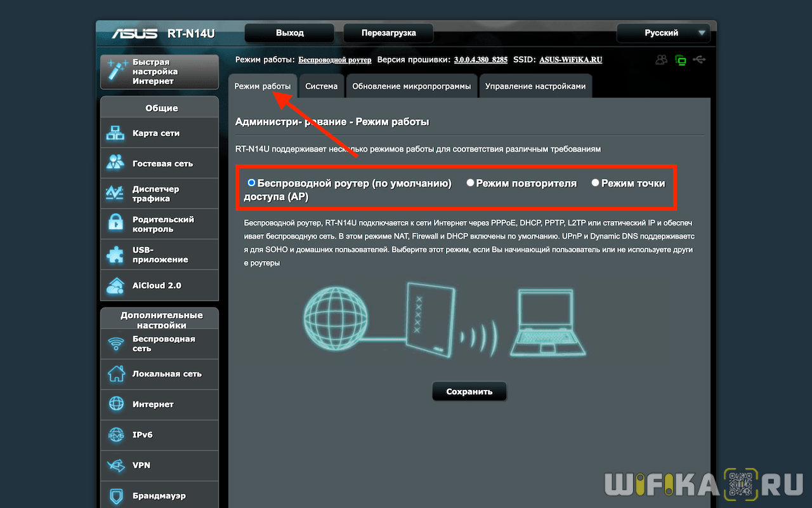Choose the Режим точки доступа (AP) radio

pos(595,183)
